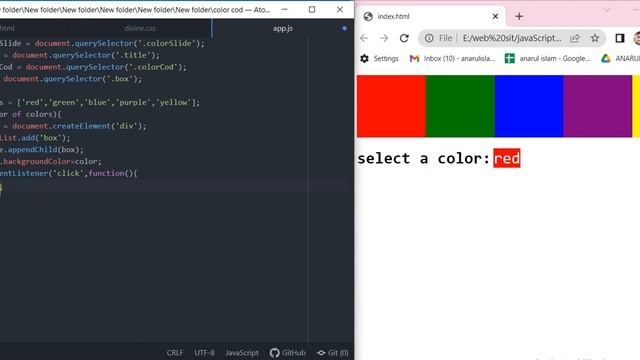Click the querySelector('.colorSlide') code line
Screen dimensions: 640x360
(102, 43)
